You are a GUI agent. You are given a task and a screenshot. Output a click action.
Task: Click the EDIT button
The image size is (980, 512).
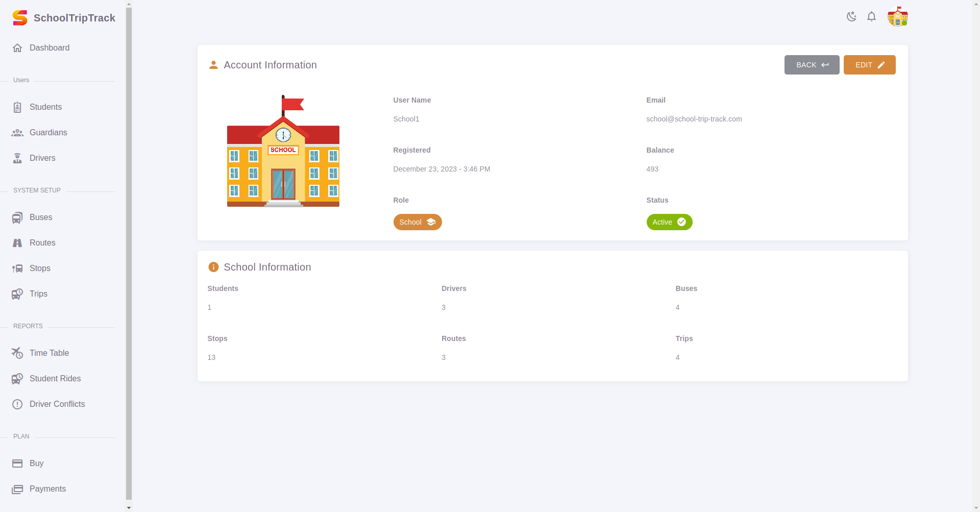point(869,65)
